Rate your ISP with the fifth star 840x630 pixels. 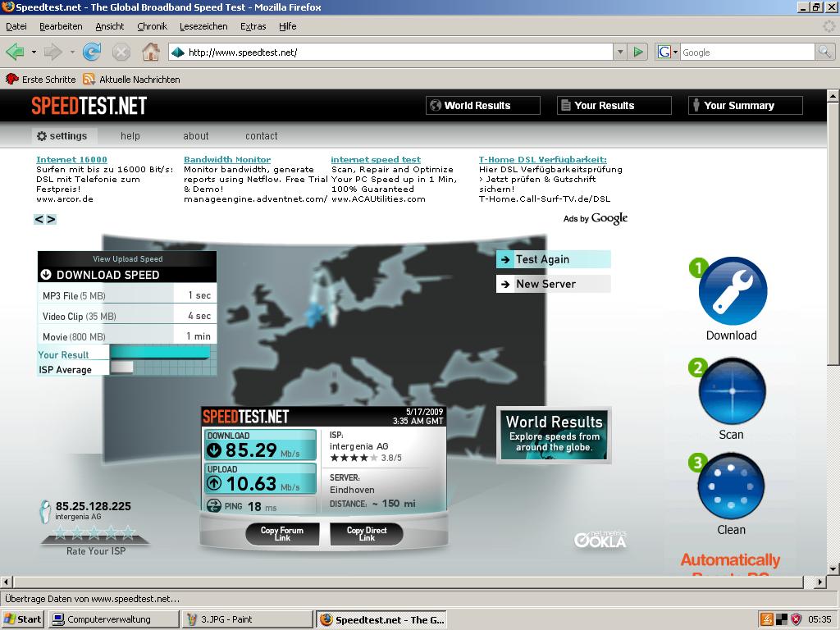coord(128,532)
